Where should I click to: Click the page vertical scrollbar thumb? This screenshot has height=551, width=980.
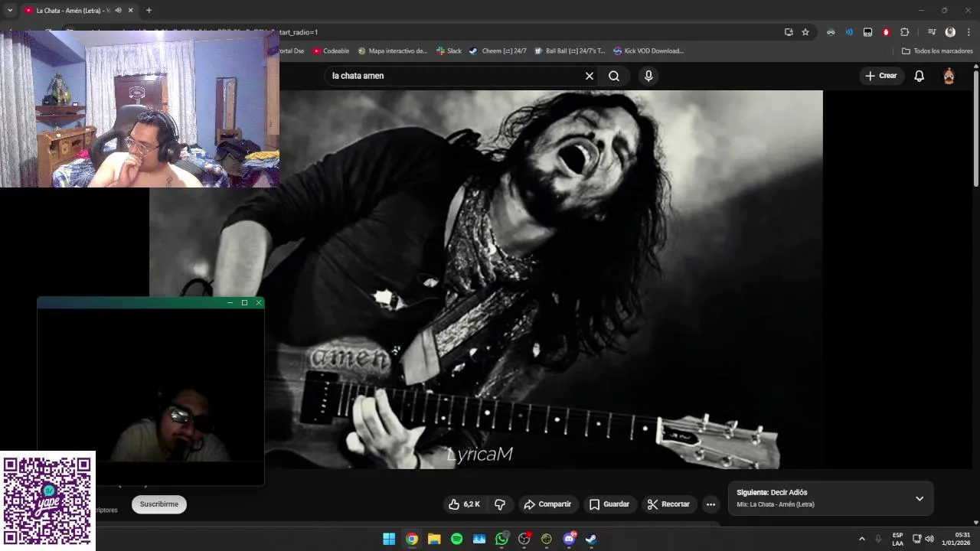(x=975, y=129)
